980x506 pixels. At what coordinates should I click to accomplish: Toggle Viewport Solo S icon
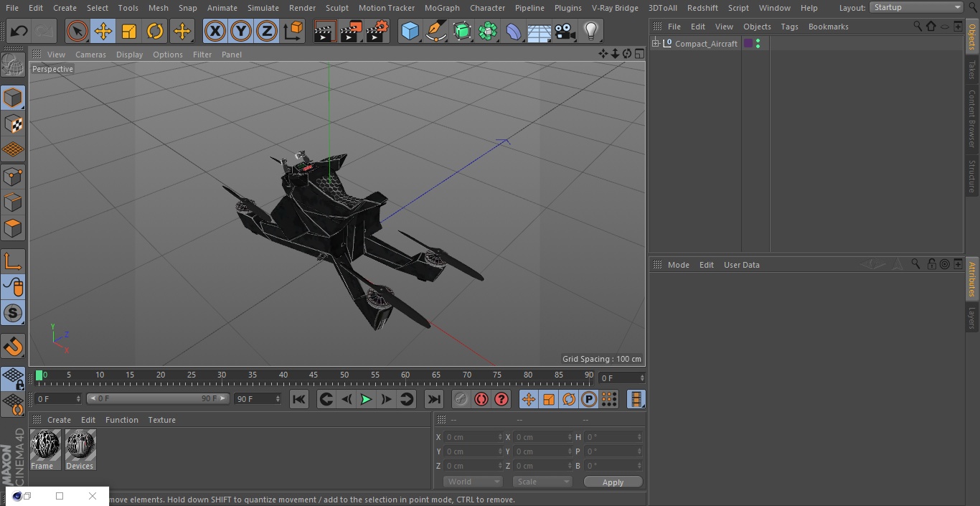pyautogui.click(x=13, y=313)
